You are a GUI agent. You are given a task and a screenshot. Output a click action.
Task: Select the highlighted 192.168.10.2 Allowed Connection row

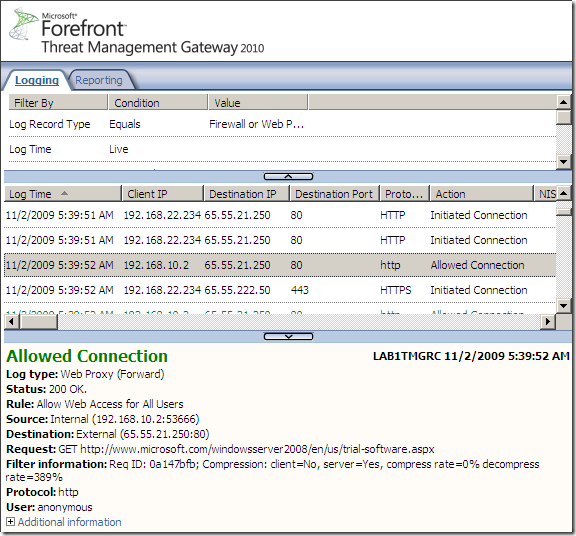tap(280, 265)
